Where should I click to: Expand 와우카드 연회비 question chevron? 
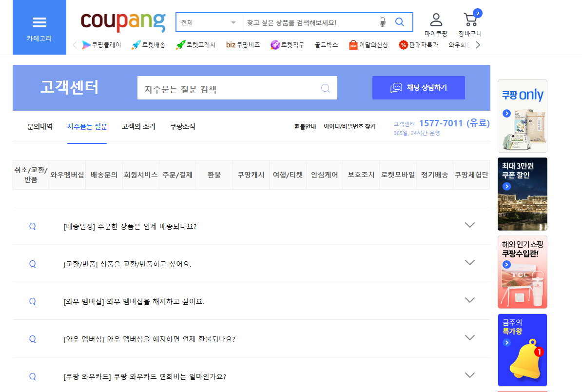(x=470, y=375)
